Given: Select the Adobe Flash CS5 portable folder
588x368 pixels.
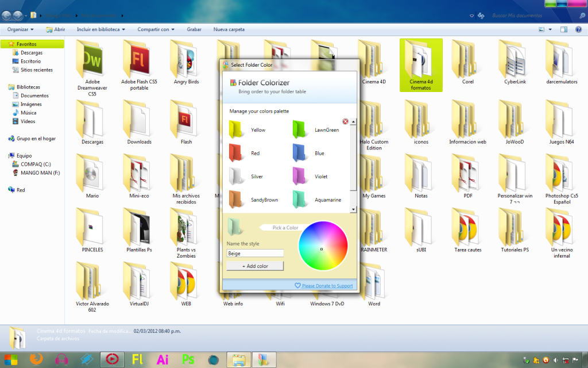Looking at the screenshot, I should click(x=139, y=66).
